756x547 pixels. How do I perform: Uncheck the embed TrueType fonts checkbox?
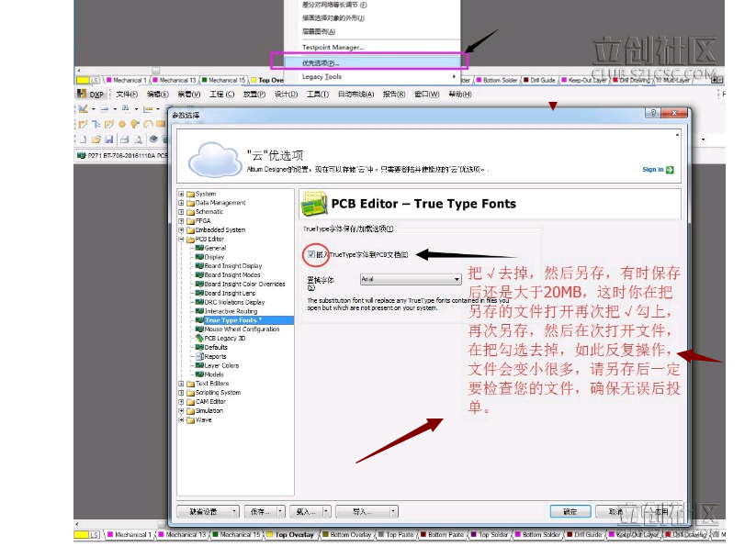pyautogui.click(x=311, y=253)
